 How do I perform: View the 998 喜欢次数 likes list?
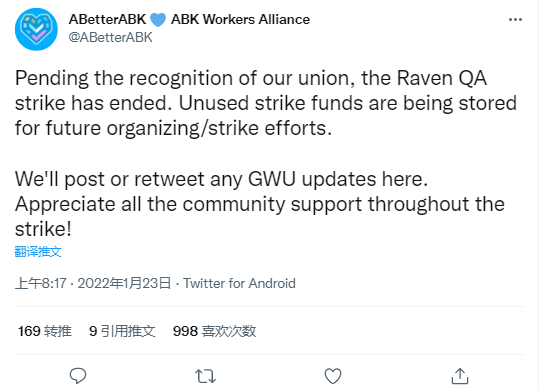pyautogui.click(x=214, y=331)
